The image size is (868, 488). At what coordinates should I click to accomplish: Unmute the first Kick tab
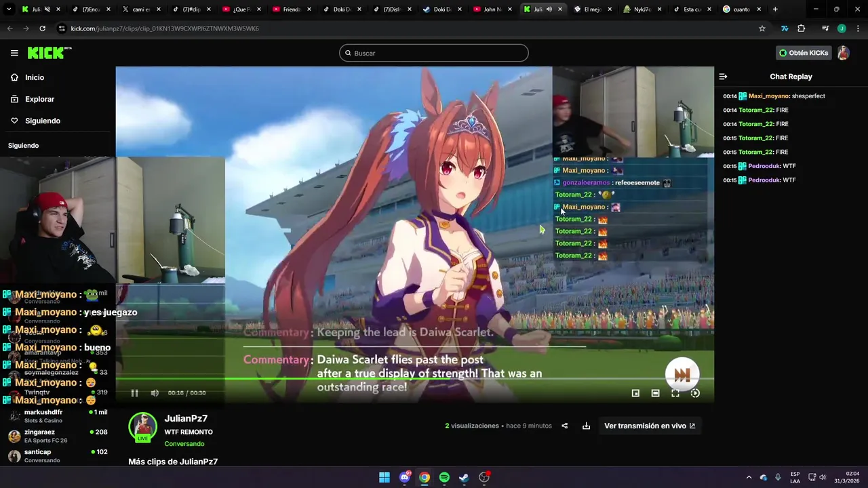pos(47,9)
